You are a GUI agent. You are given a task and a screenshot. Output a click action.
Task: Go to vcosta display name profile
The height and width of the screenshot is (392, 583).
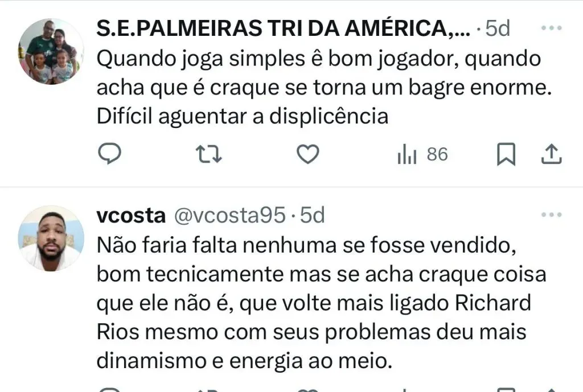pos(131,216)
